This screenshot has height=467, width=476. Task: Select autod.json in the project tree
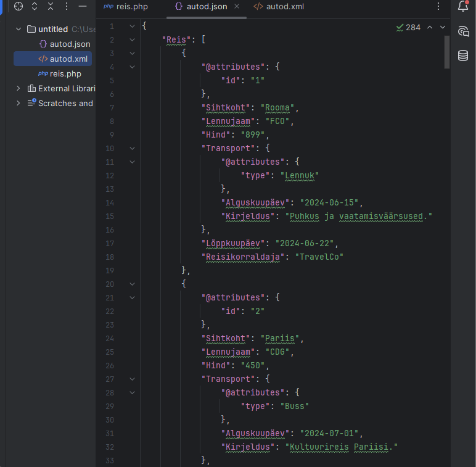pyautogui.click(x=70, y=44)
